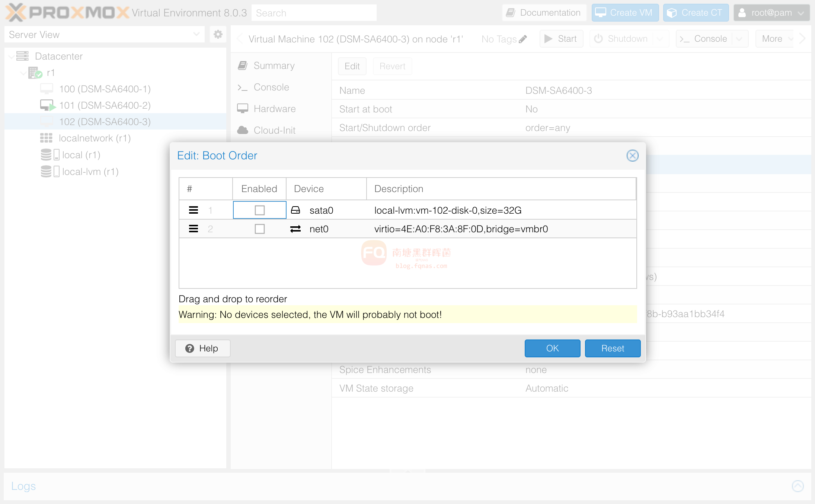Reset the boot order changes
The width and height of the screenshot is (815, 504).
613,348
